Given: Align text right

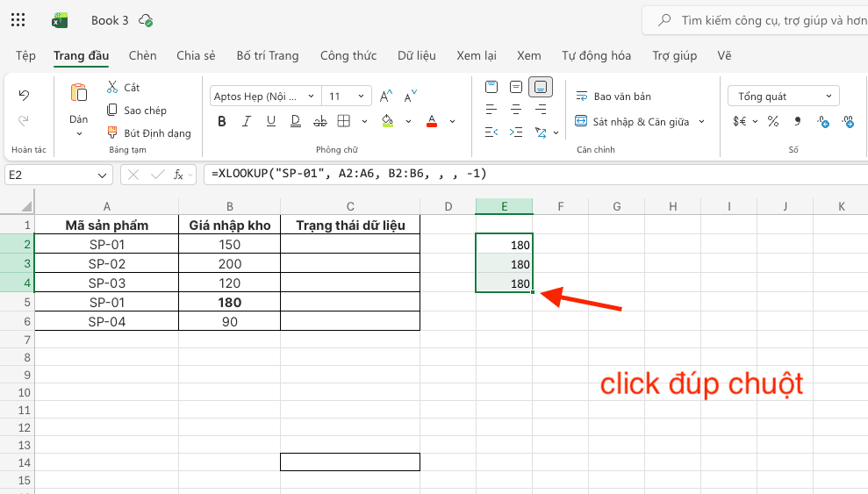Looking at the screenshot, I should pos(541,110).
